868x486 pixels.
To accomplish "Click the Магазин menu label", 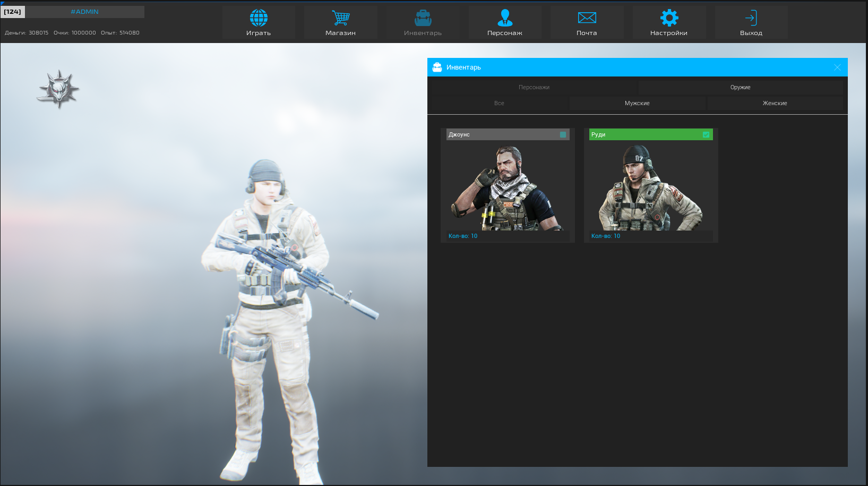I will (x=341, y=33).
